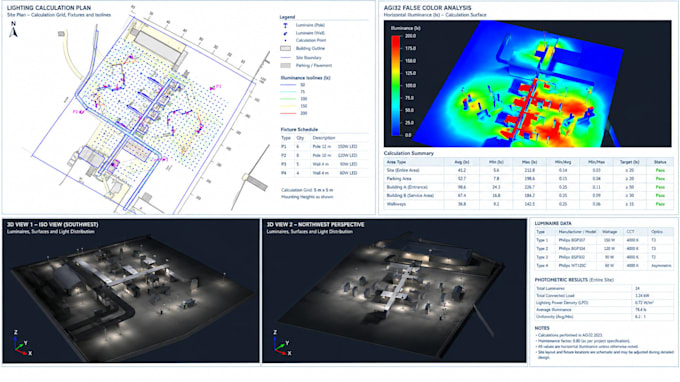Click the Pass status for Site (Entire Area)

(x=660, y=170)
